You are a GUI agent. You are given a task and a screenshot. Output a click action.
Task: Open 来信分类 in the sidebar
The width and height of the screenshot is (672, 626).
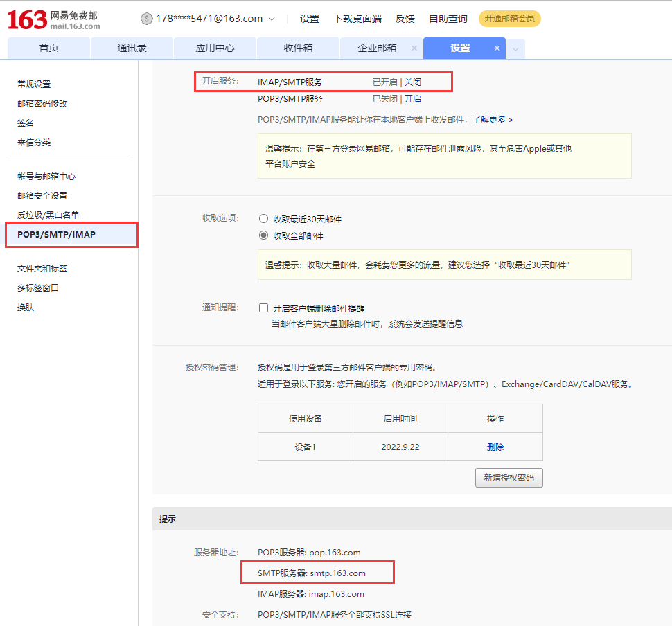point(34,142)
